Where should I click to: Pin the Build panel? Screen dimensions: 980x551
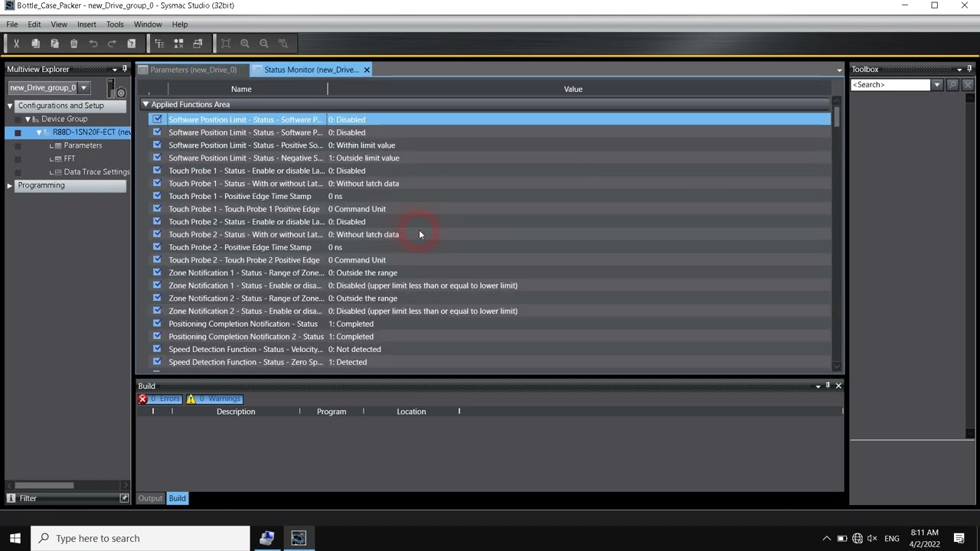[x=828, y=386]
